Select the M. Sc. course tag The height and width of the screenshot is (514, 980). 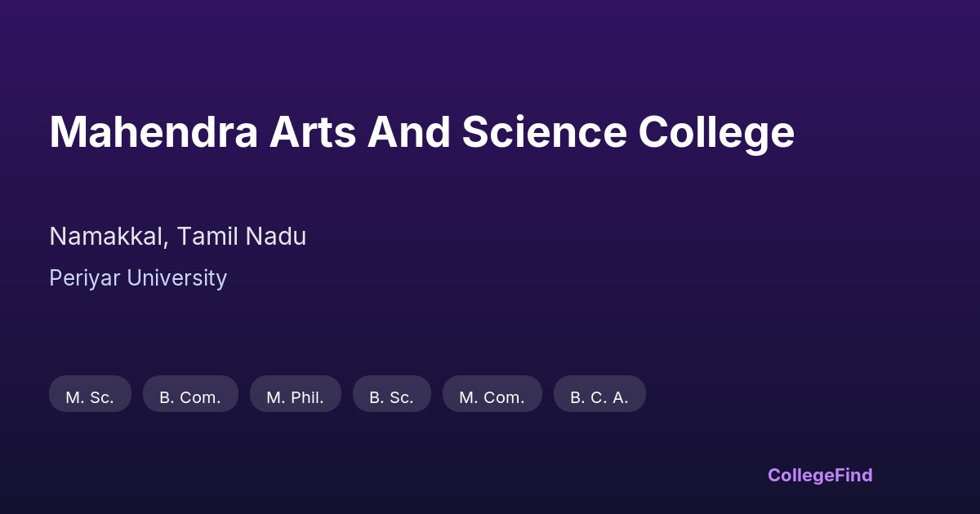click(90, 397)
